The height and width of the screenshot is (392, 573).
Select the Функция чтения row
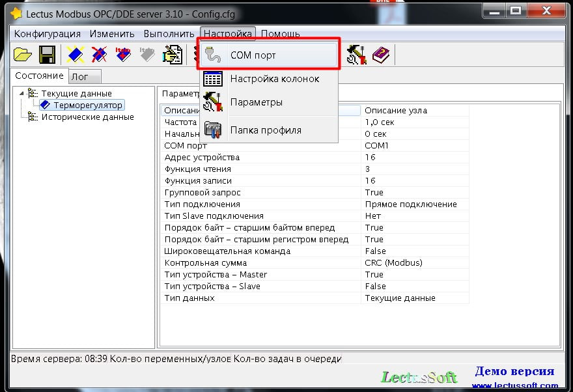[x=314, y=169]
